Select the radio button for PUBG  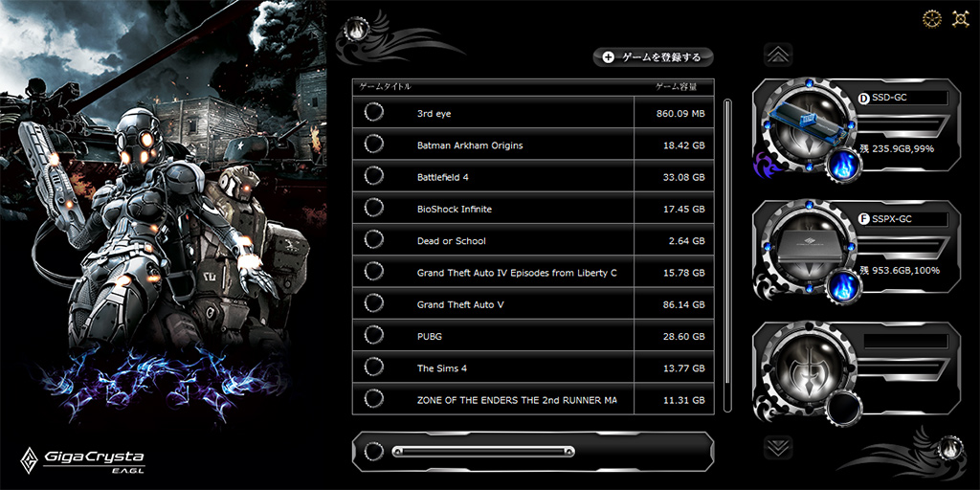[374, 335]
